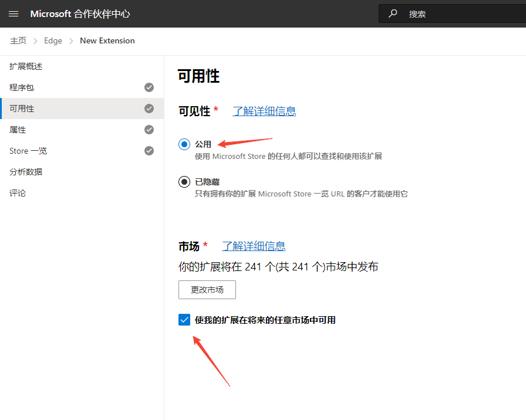Screen dimensions: 526x420
Task: Open 可用性 in sidebar
Action: [82, 109]
